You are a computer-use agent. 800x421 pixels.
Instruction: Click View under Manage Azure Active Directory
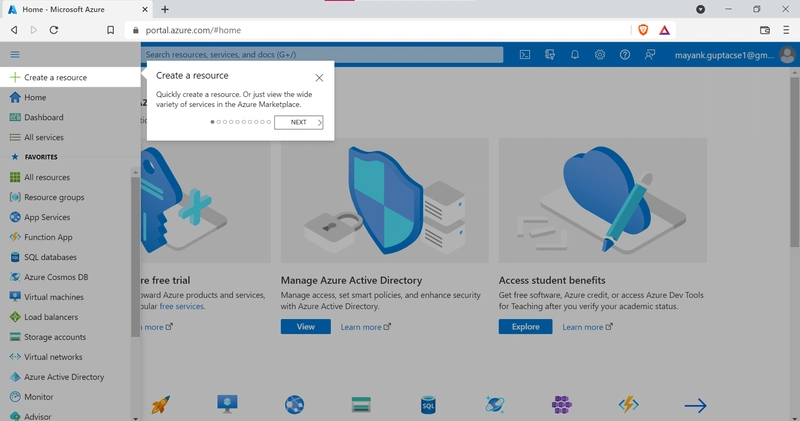coord(306,327)
